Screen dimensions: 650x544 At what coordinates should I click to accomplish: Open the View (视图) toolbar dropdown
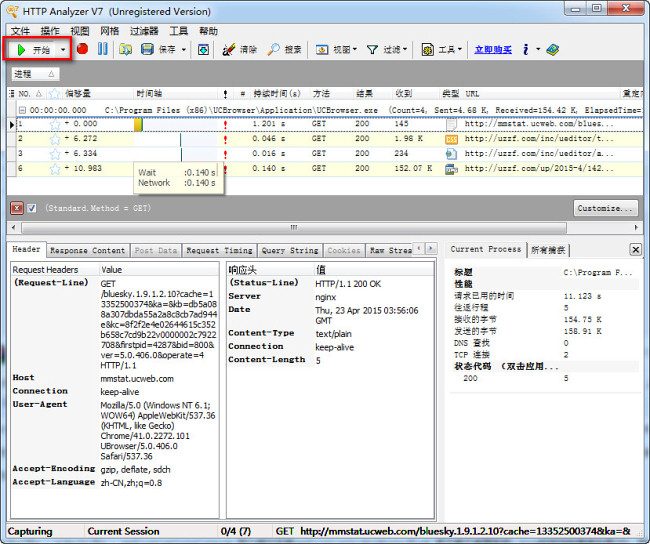click(x=336, y=49)
